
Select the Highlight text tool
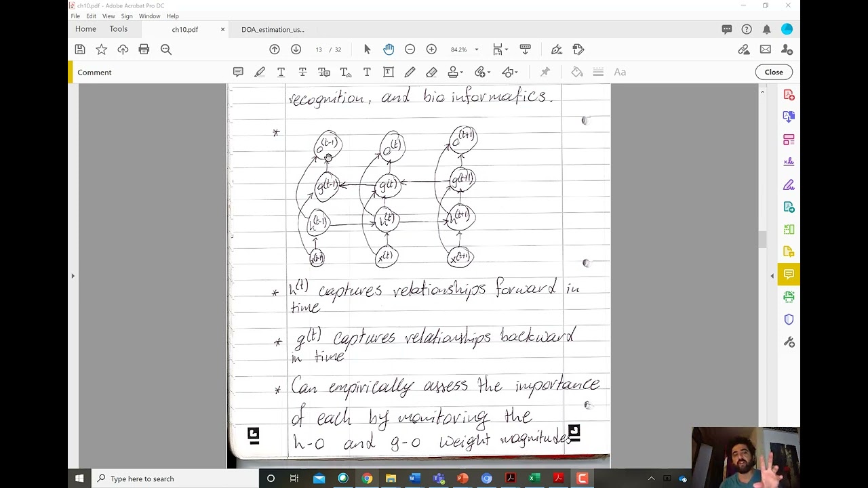[x=260, y=72]
